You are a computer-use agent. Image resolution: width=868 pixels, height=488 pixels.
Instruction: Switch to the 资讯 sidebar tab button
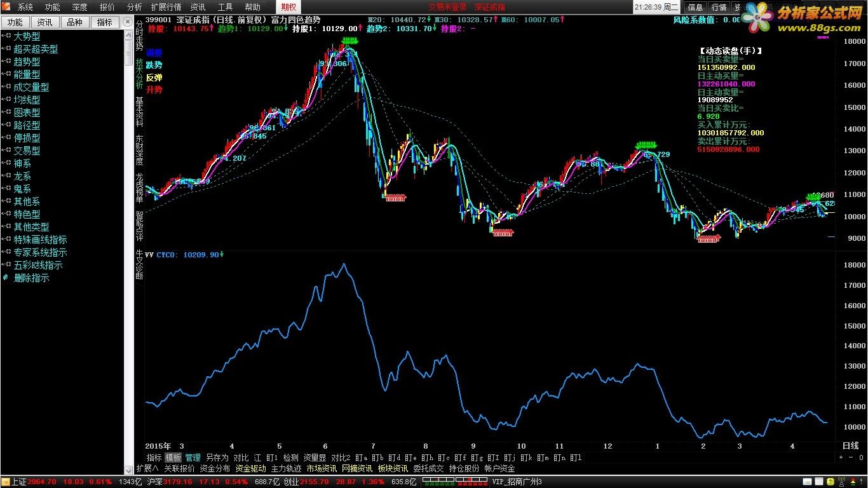[x=44, y=22]
